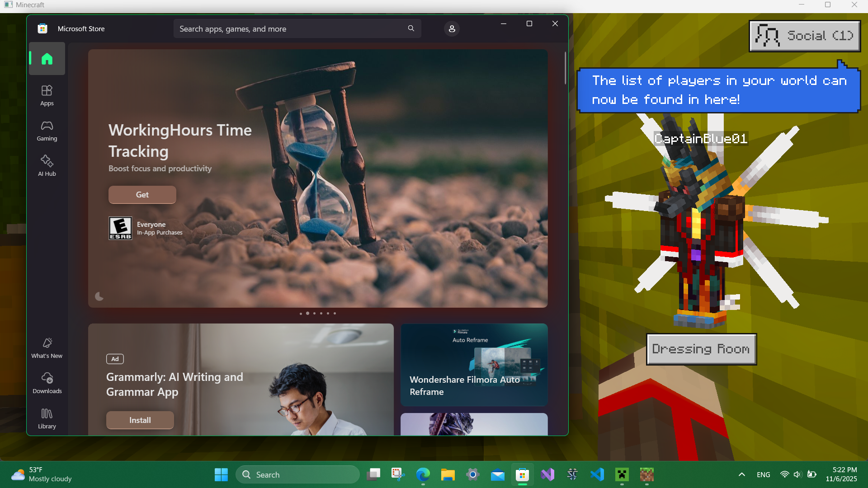
Task: Click the WorkingHours Time Tracking title
Action: click(180, 141)
